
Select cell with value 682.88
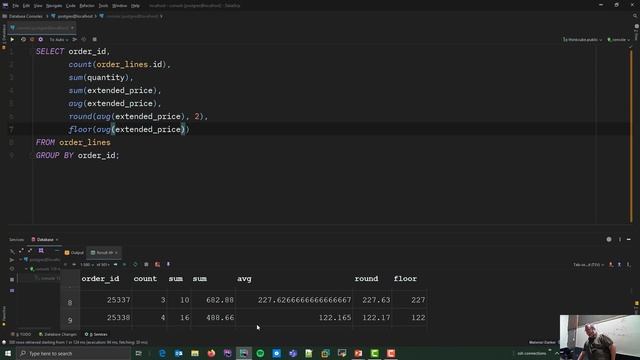click(x=213, y=300)
